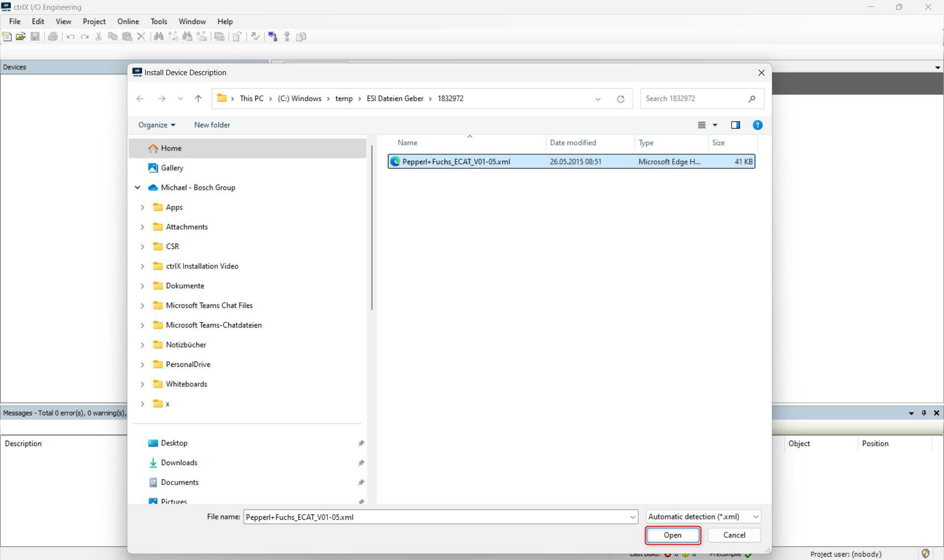Click the Find binoculars toolbar icon
The height and width of the screenshot is (560, 944).
(158, 37)
